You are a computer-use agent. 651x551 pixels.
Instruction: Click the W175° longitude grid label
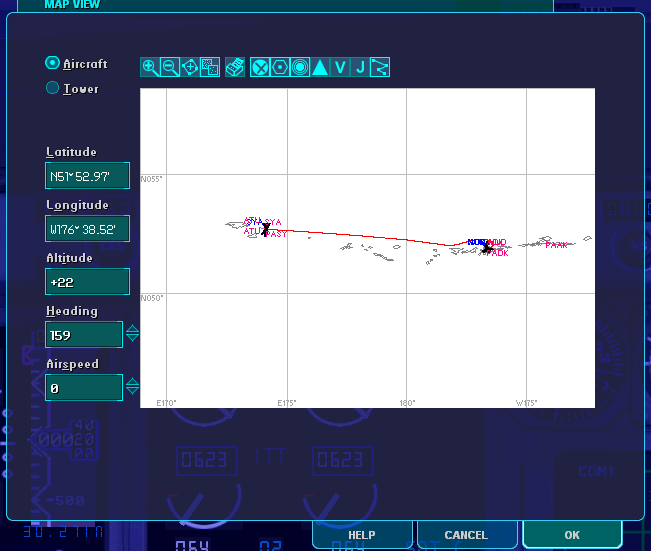(x=526, y=403)
